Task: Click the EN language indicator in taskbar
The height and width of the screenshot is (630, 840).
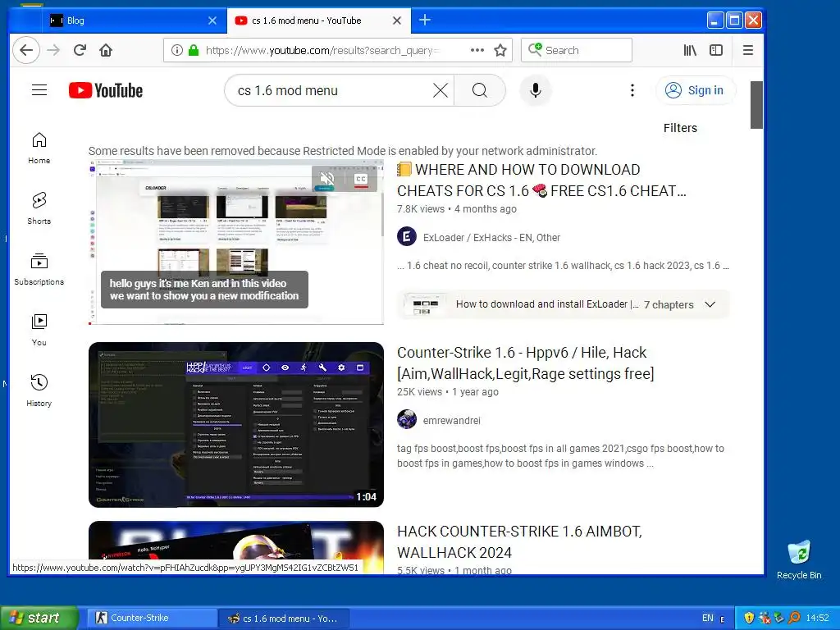Action: pyautogui.click(x=708, y=618)
